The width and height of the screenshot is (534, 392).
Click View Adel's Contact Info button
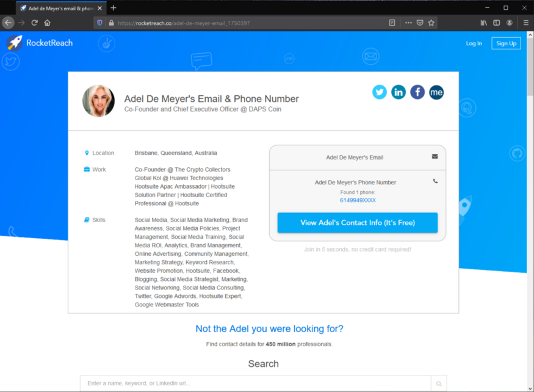(358, 223)
